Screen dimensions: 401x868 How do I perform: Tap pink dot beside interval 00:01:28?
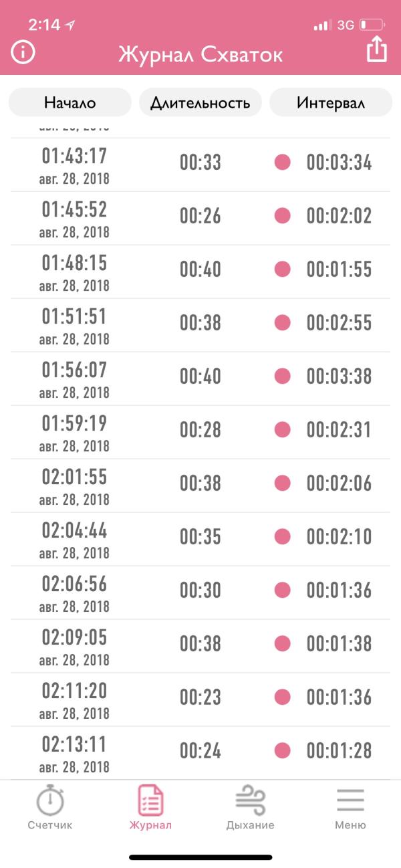pyautogui.click(x=283, y=750)
